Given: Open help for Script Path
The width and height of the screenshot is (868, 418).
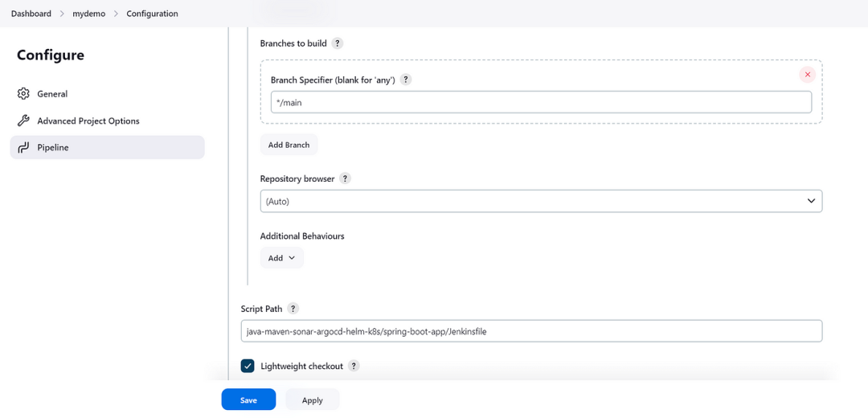Looking at the screenshot, I should tap(293, 309).
